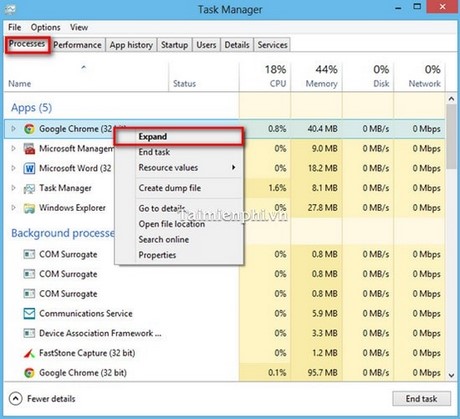
Task: Switch to the Services tab
Action: (272, 45)
